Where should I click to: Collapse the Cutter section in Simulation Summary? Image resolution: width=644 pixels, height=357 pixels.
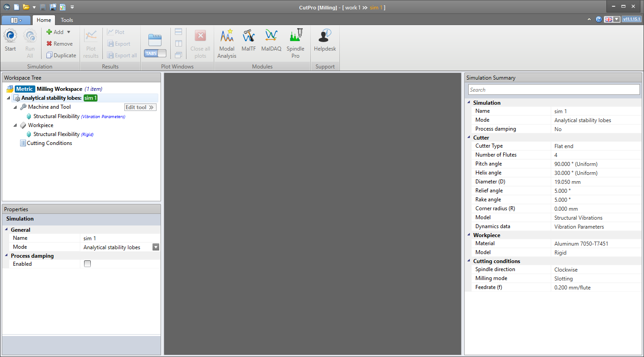pyautogui.click(x=469, y=138)
